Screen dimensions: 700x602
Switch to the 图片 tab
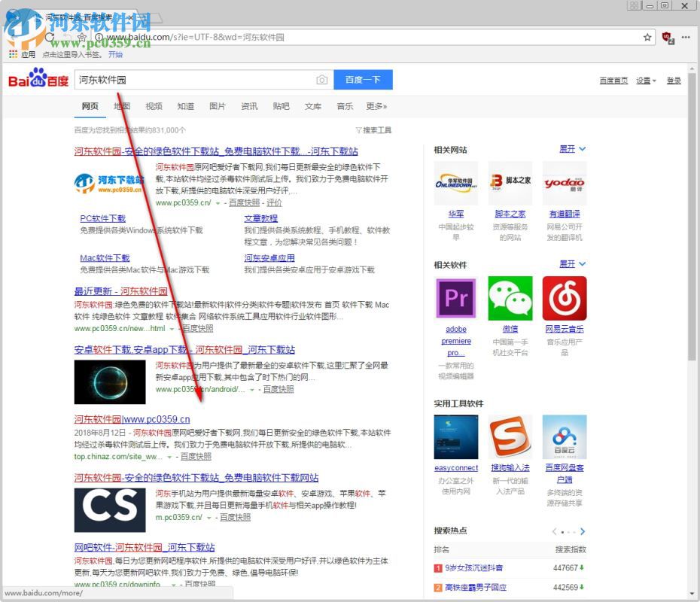[x=218, y=106]
